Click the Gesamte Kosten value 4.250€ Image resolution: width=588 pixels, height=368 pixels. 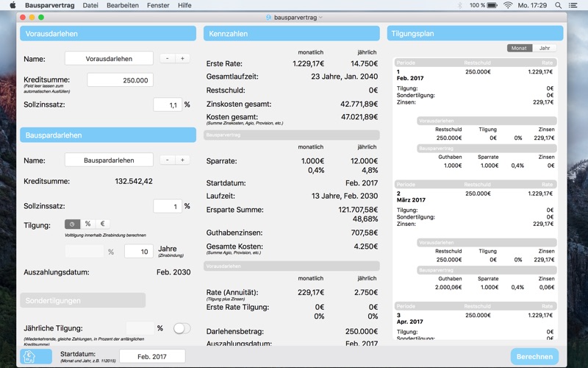pos(365,247)
